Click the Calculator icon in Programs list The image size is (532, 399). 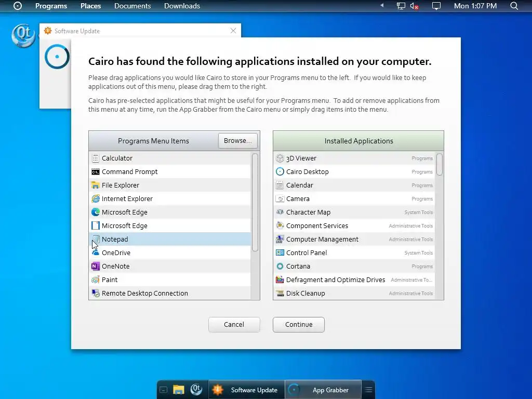[96, 158]
